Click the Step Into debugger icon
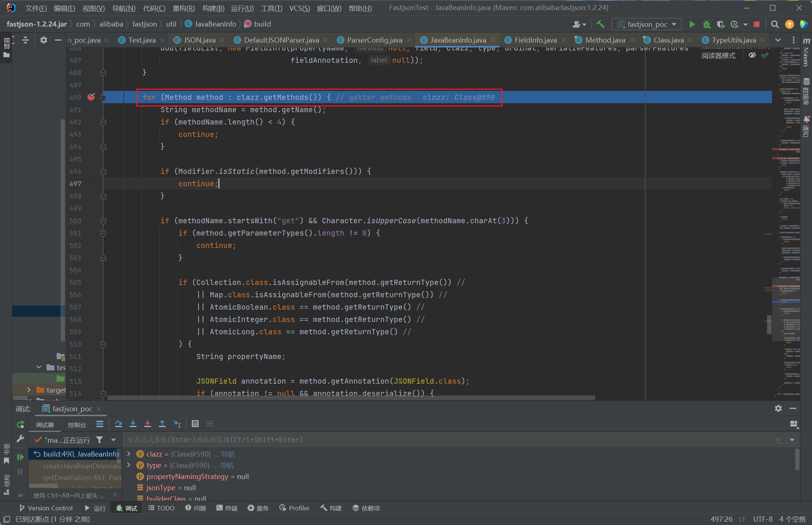 click(x=133, y=424)
